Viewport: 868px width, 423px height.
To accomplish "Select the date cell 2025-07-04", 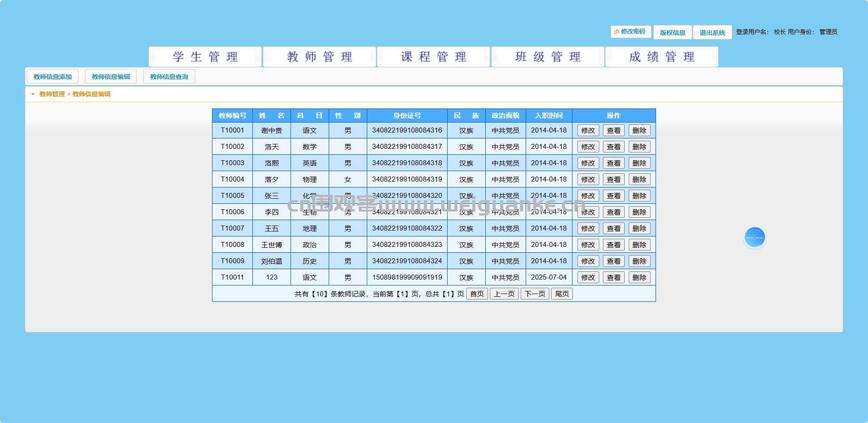I will pyautogui.click(x=549, y=277).
